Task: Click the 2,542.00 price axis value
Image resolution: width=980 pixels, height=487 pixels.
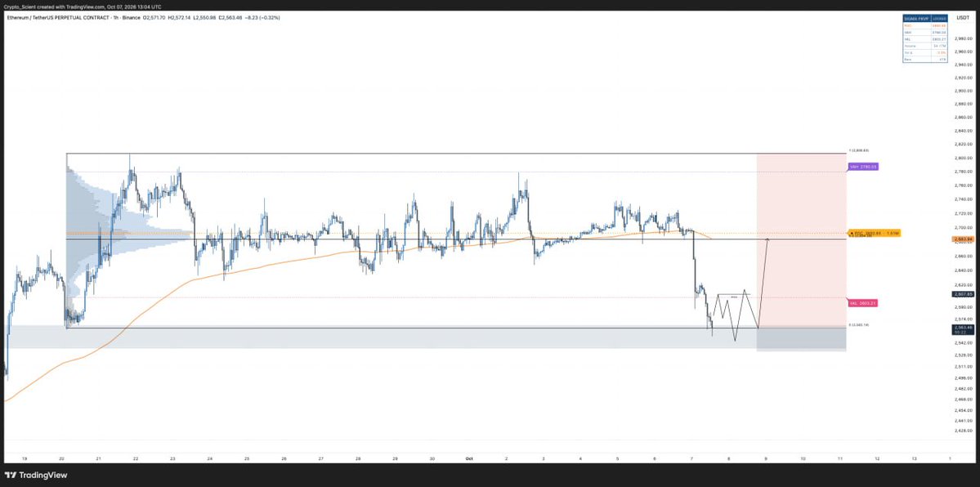Action: pyautogui.click(x=963, y=342)
